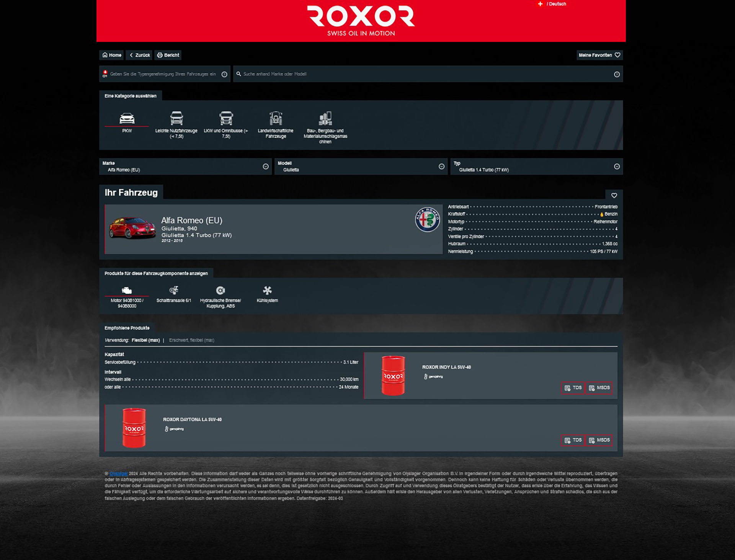Choose Leichte Nutzfahrzeuge van category
Viewport: 735px width, 560px height.
coord(176,118)
